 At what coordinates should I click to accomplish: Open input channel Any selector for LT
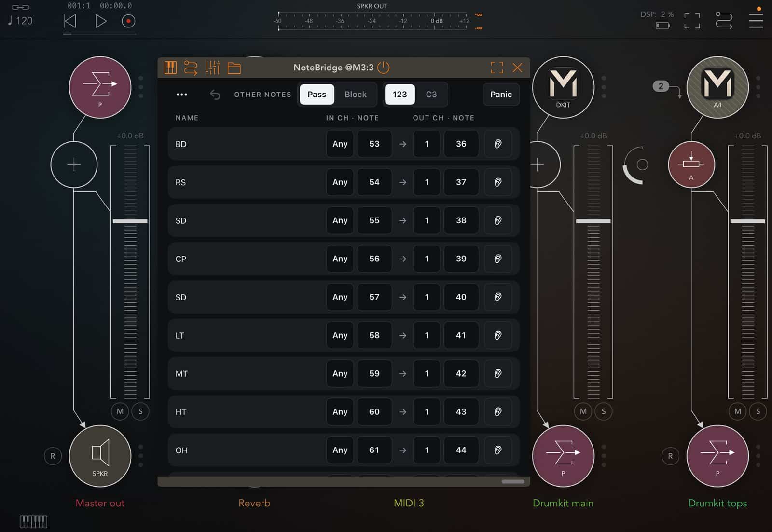tap(340, 335)
